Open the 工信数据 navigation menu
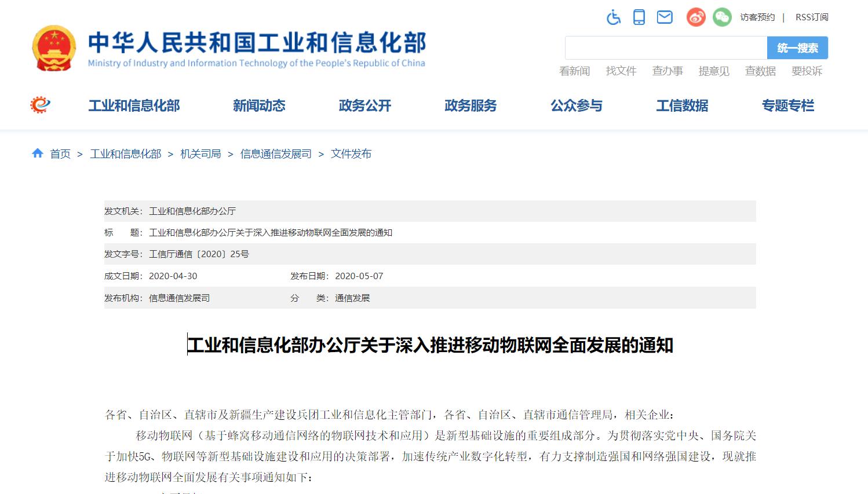The width and height of the screenshot is (868, 494). pos(682,106)
